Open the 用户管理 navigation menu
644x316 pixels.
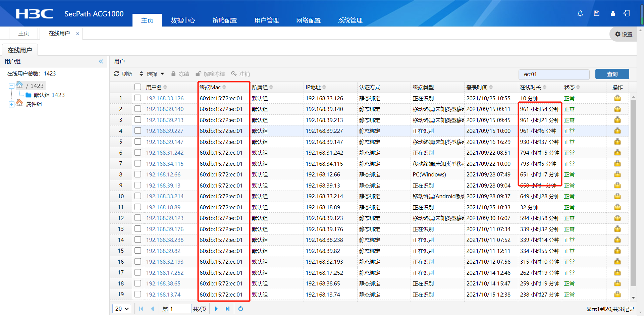[267, 20]
